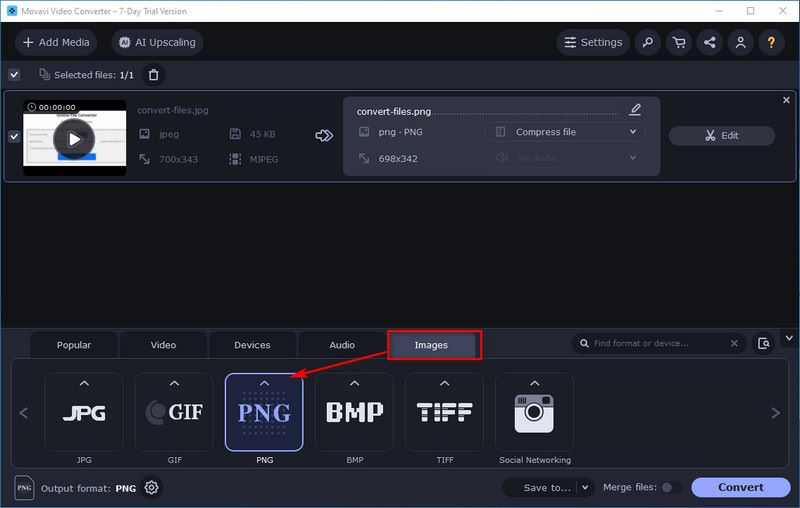Select the Images tab
The height and width of the screenshot is (508, 800).
[x=431, y=345]
